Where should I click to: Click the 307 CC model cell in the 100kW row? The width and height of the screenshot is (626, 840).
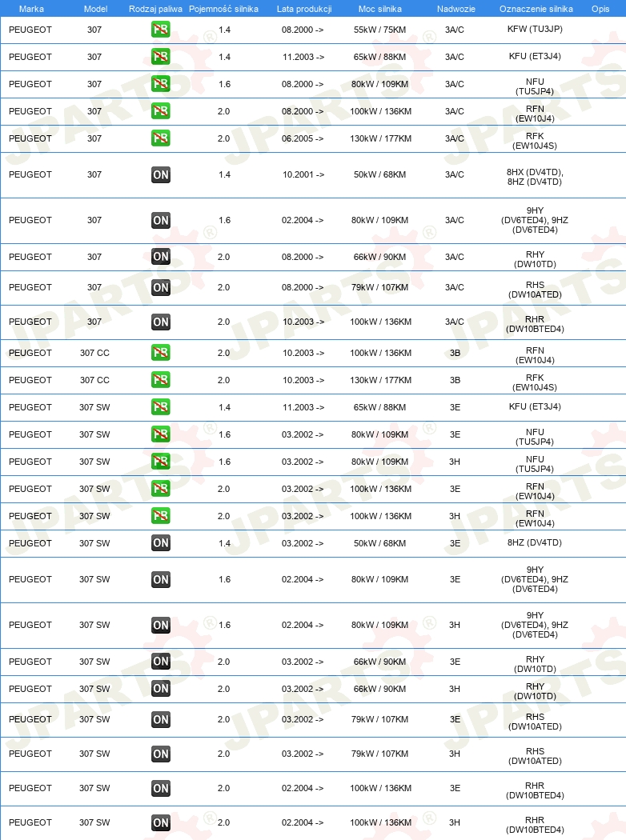(95, 353)
